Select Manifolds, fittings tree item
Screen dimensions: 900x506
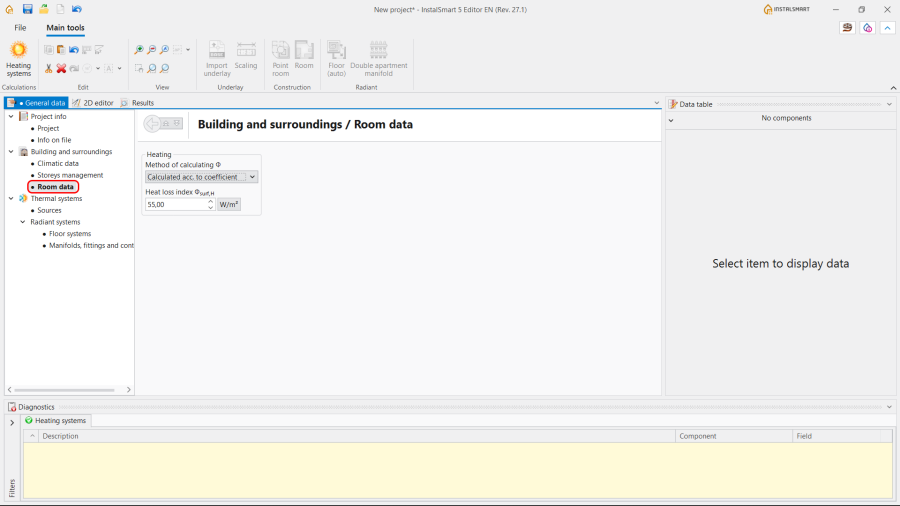tap(91, 246)
